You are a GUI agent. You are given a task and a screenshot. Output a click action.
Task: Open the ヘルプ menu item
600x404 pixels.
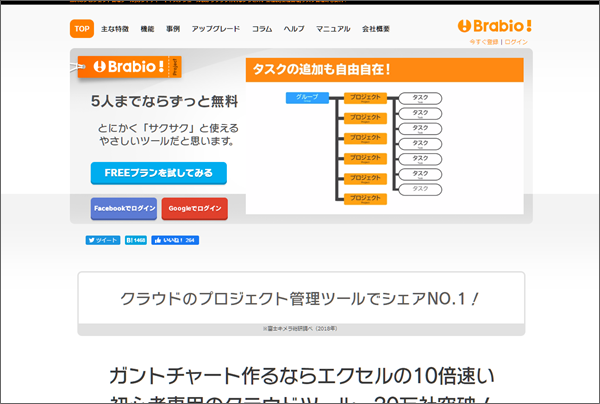295,28
